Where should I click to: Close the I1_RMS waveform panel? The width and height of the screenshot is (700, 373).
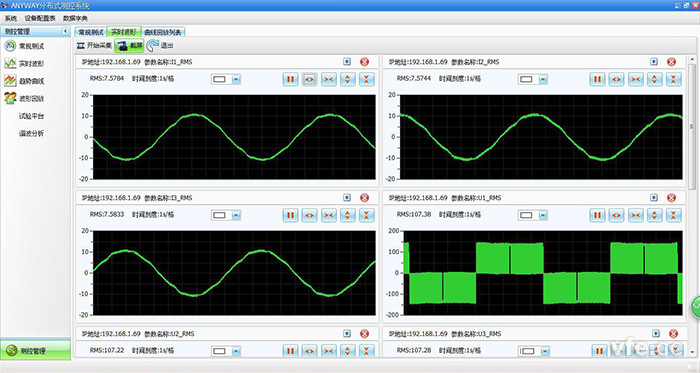[364, 62]
